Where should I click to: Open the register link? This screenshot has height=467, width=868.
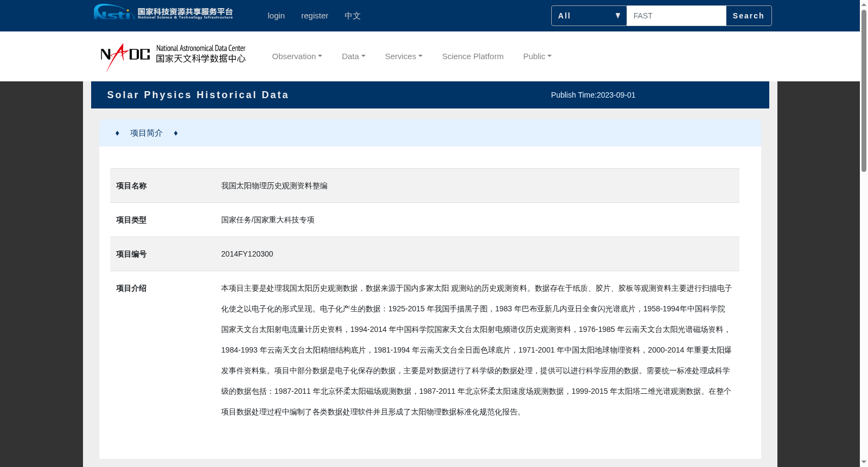(x=315, y=16)
